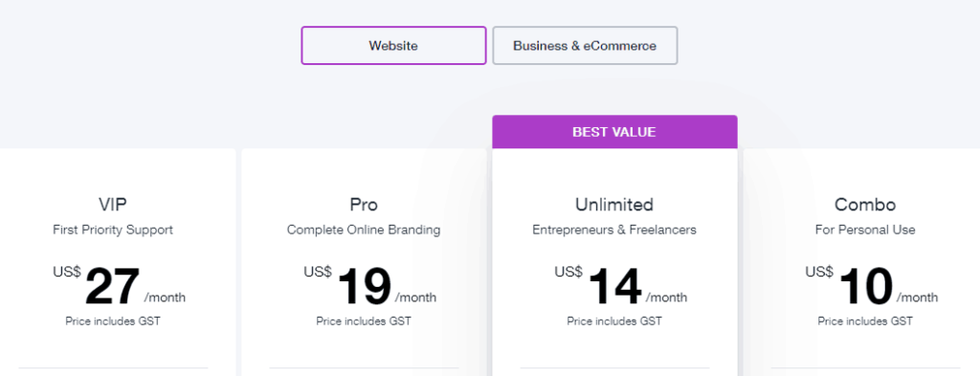The width and height of the screenshot is (980, 376).
Task: Click Complete Online Branding subtitle
Action: (364, 230)
